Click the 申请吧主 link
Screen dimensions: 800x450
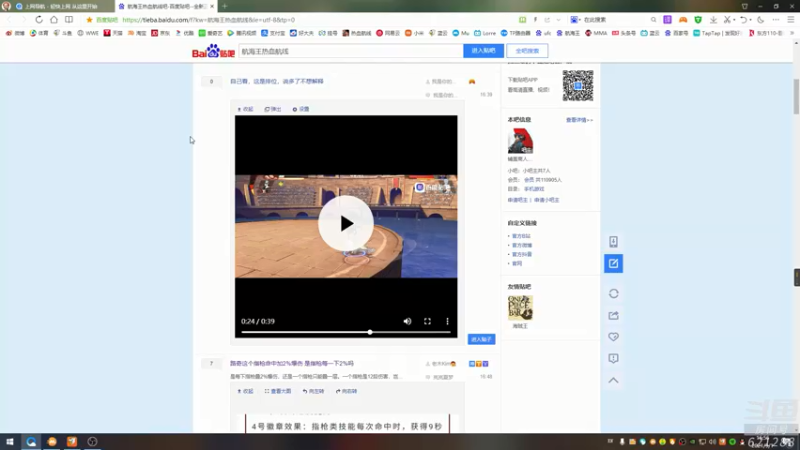tap(517, 200)
